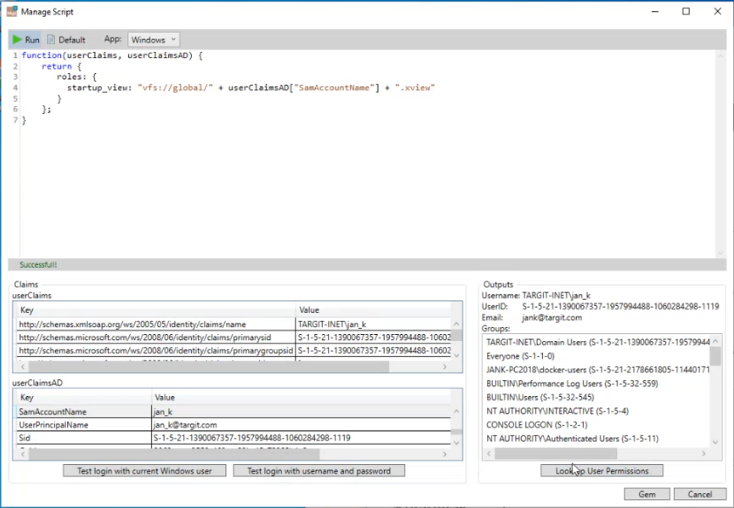This screenshot has width=734, height=508.
Task: Click the right arrow of the userClaims horizontal scrollbar
Action: click(x=445, y=367)
